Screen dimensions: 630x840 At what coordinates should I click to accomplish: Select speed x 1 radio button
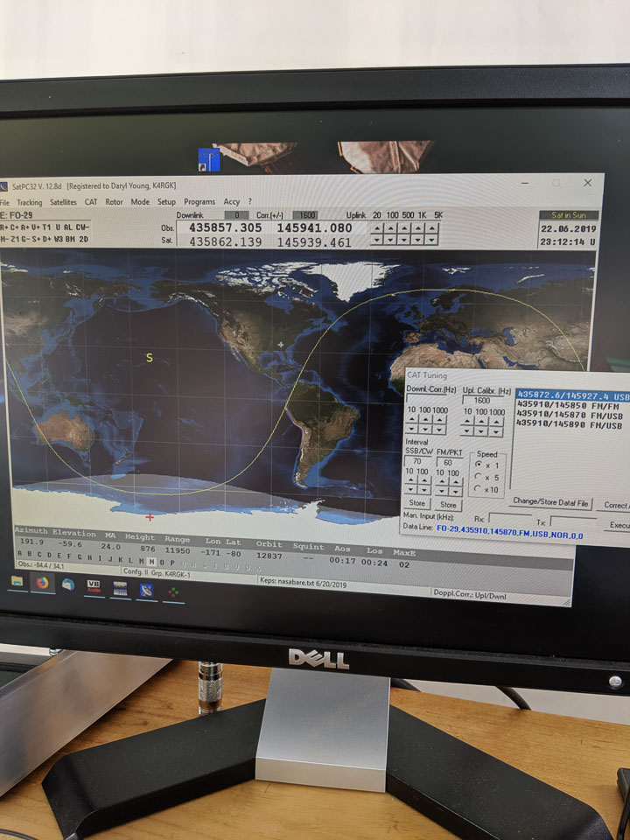pos(477,465)
